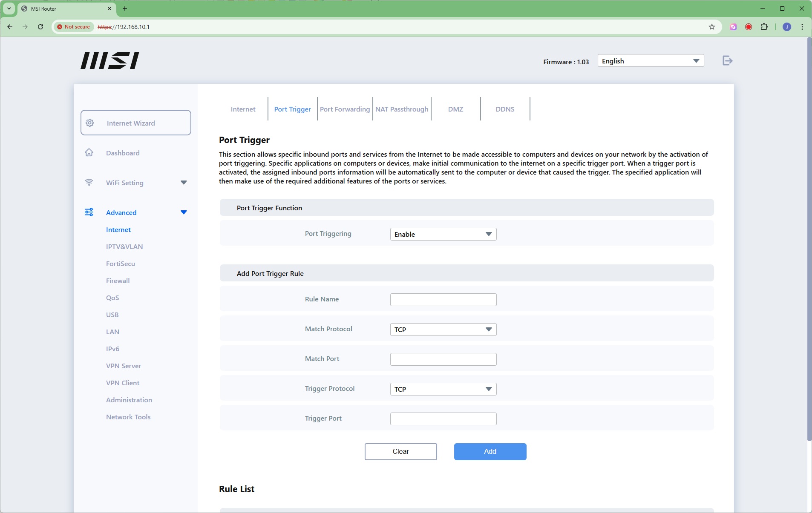Click the logout icon next to language selector

click(727, 61)
